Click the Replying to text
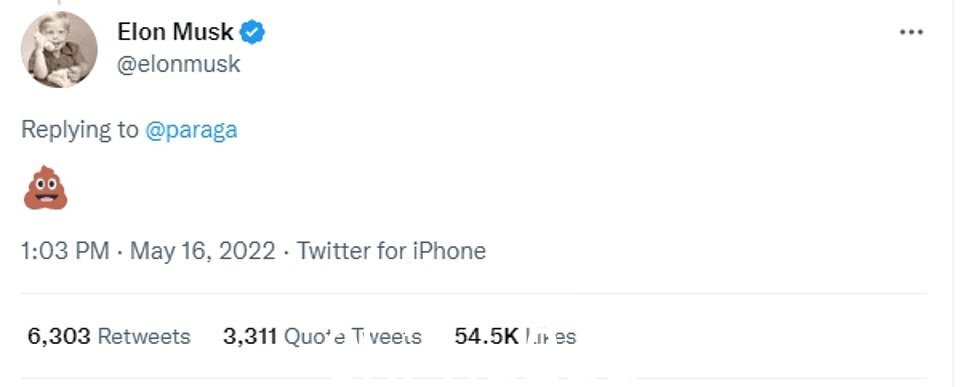962x387 pixels. (x=80, y=130)
